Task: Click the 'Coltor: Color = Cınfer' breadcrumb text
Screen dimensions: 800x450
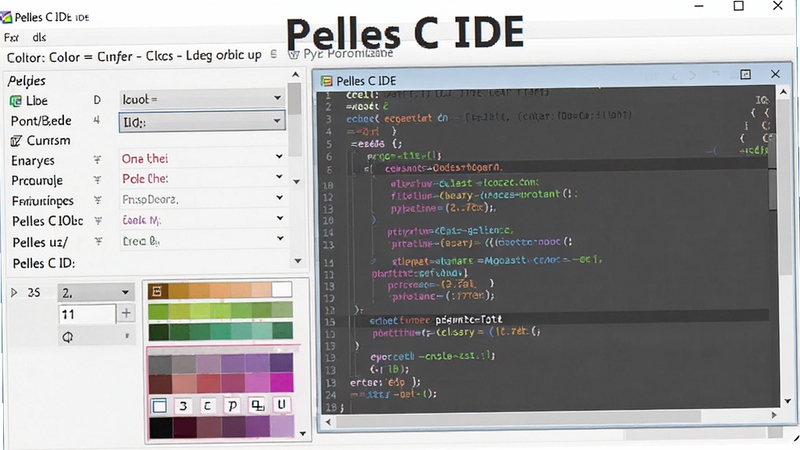Action: coord(70,56)
